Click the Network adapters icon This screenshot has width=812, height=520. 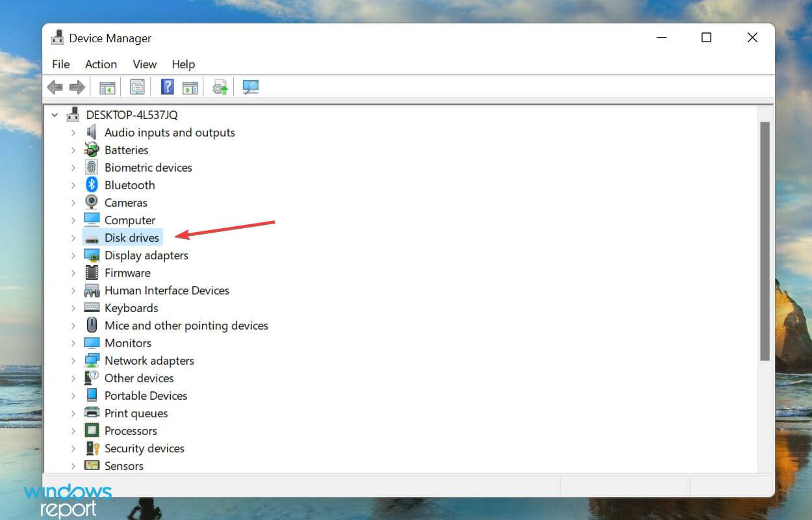click(x=92, y=360)
